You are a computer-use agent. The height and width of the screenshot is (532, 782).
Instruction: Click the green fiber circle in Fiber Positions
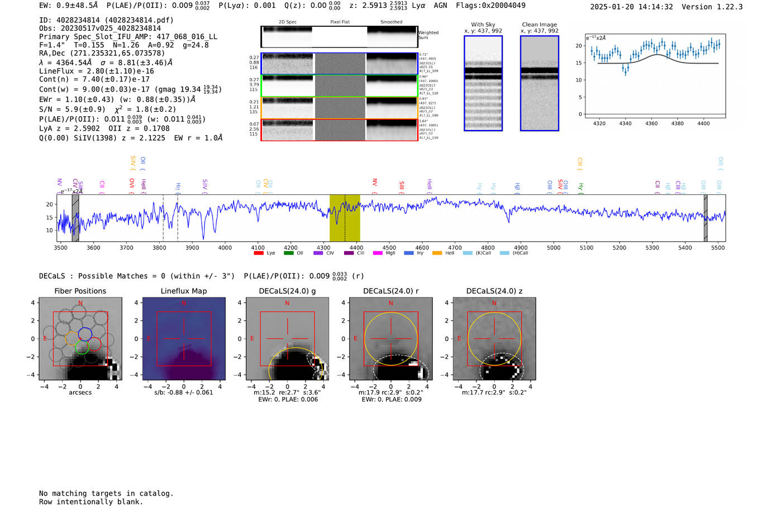tap(82, 347)
